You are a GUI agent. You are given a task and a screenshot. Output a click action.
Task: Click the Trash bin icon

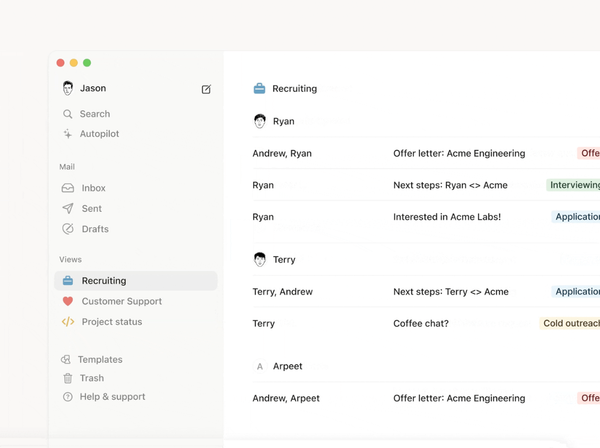coord(67,378)
